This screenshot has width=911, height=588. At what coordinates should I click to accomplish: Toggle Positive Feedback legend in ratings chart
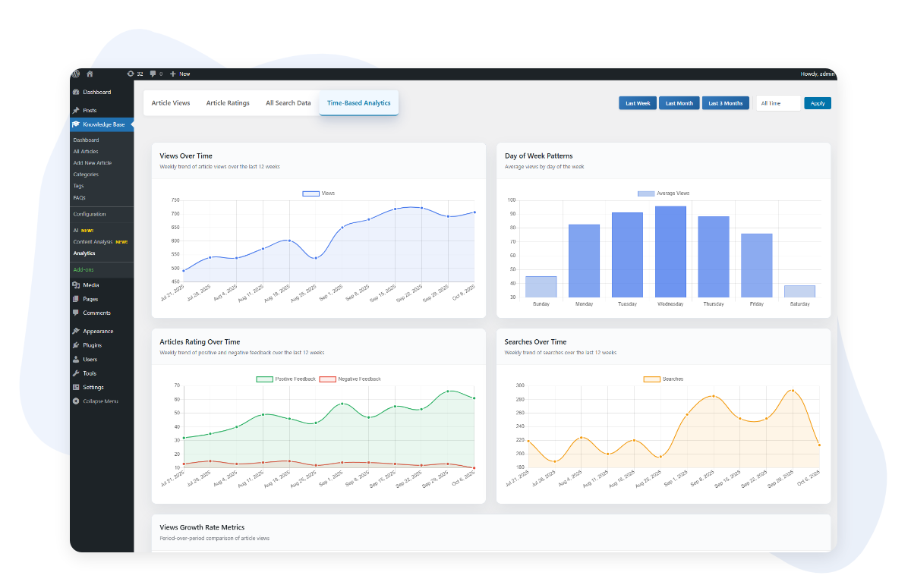coord(264,379)
